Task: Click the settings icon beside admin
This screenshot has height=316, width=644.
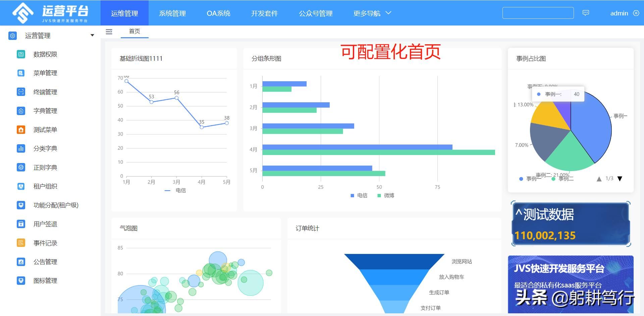Action: click(636, 13)
